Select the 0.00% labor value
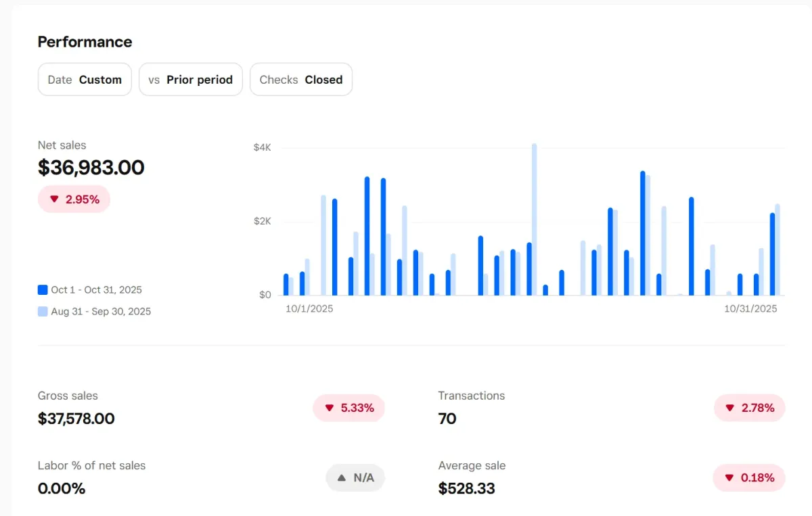This screenshot has height=516, width=812. tap(62, 488)
